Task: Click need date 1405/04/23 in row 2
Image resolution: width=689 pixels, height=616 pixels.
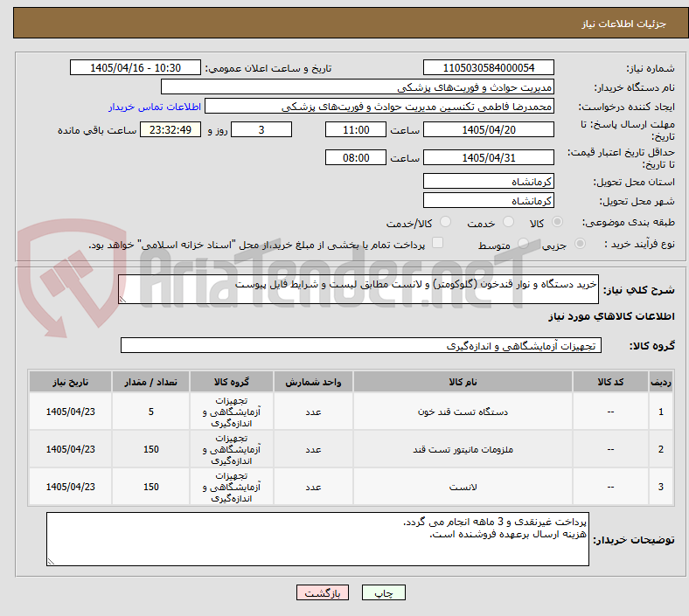Action: click(70, 450)
